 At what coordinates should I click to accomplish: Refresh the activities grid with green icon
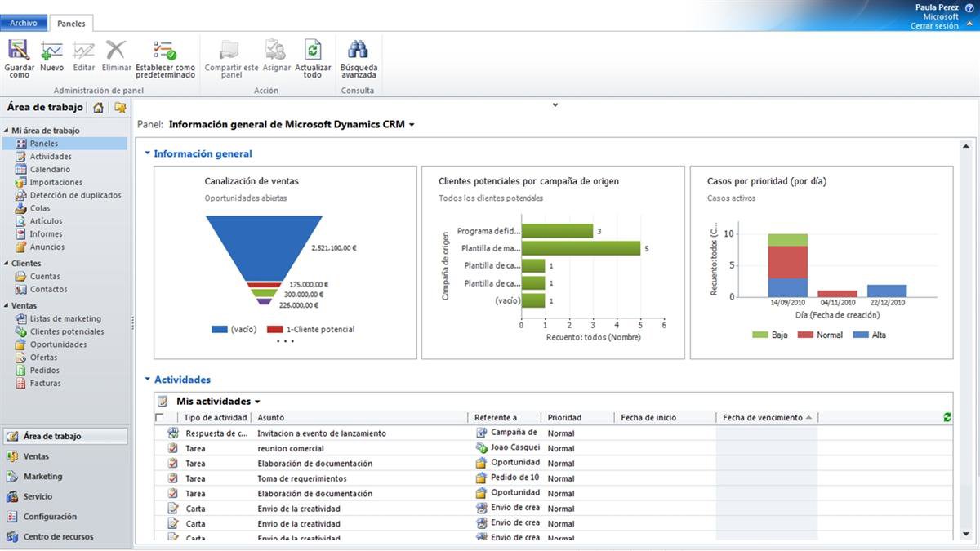947,417
